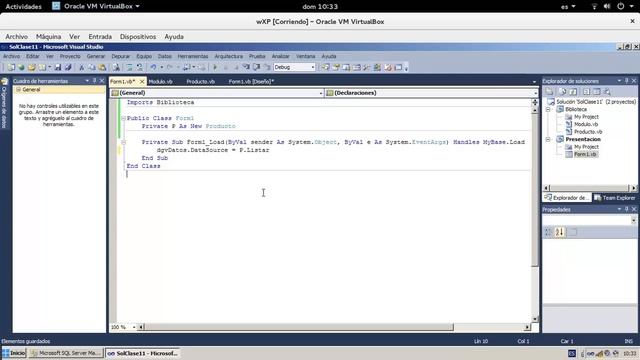Pin the Explorador de soluciones panel
This screenshot has height=360, width=640.
[x=627, y=81]
